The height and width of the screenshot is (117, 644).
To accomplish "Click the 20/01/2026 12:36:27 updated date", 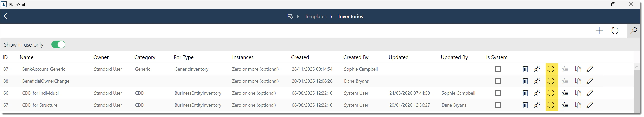I will 410,105.
